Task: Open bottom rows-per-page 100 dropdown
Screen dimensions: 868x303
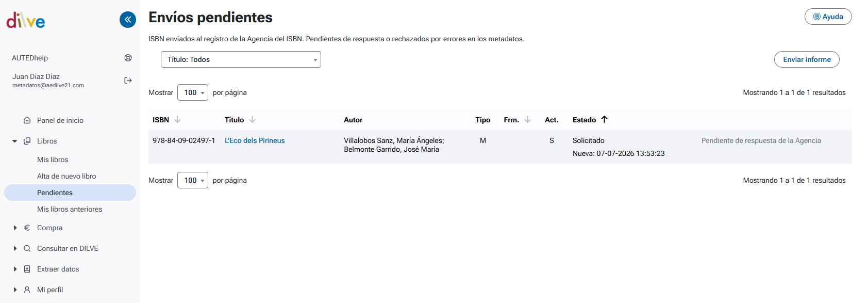Action: pos(193,180)
